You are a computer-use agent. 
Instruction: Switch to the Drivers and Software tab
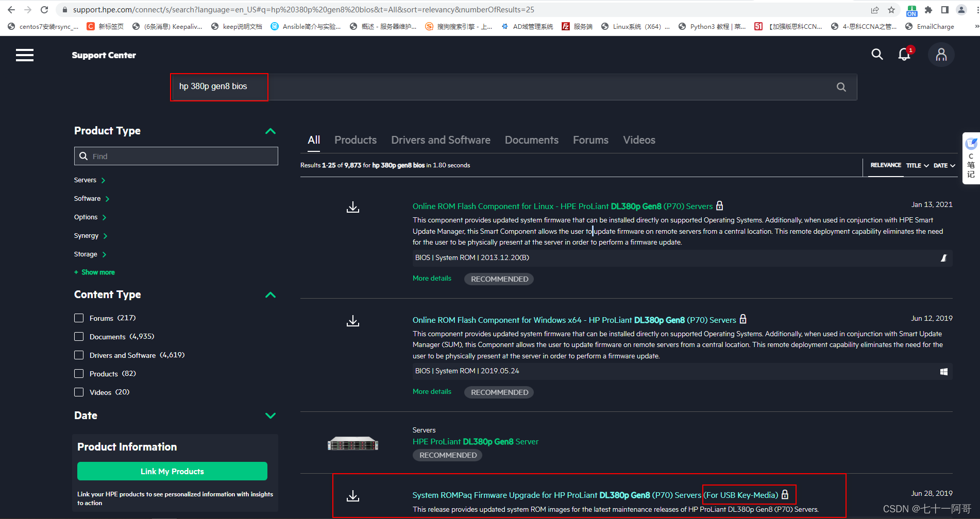[x=441, y=140]
